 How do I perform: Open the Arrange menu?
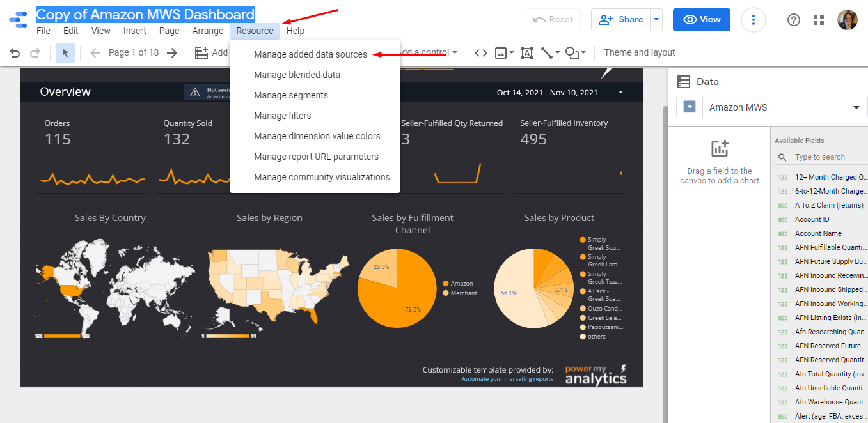point(208,31)
